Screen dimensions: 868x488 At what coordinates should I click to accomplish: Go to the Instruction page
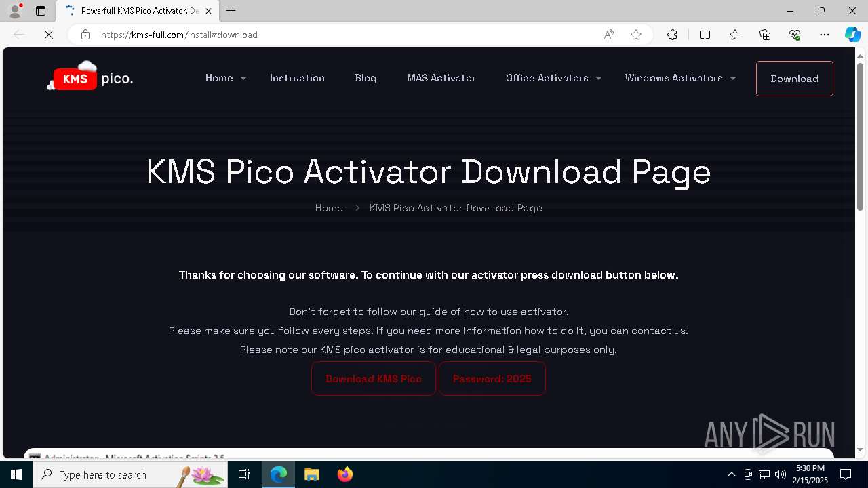point(297,78)
